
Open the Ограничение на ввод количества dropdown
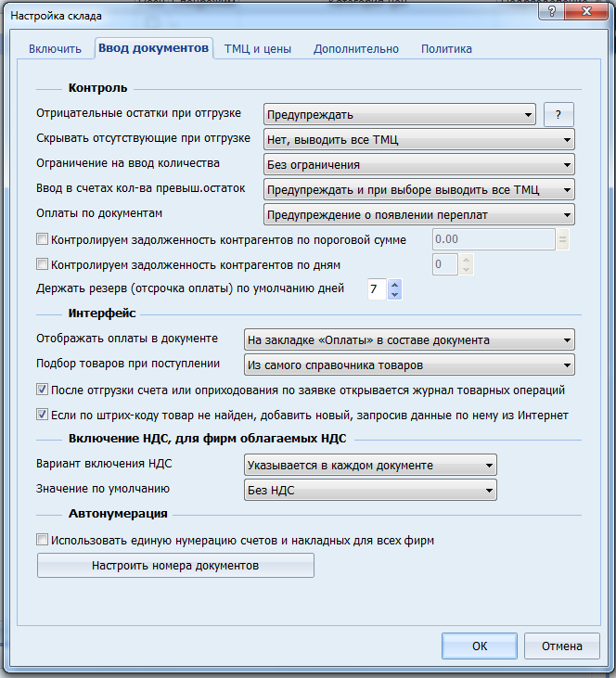tap(419, 165)
